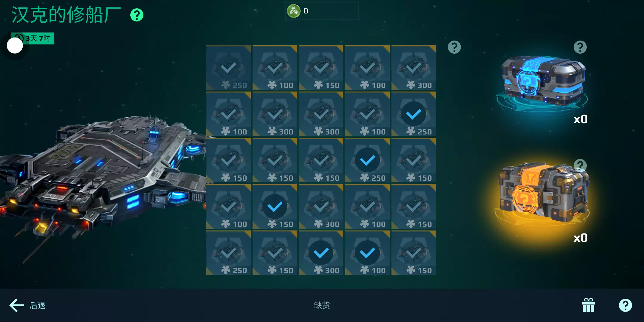
Task: Tap the help icon on the orange chest
Action: [580, 165]
